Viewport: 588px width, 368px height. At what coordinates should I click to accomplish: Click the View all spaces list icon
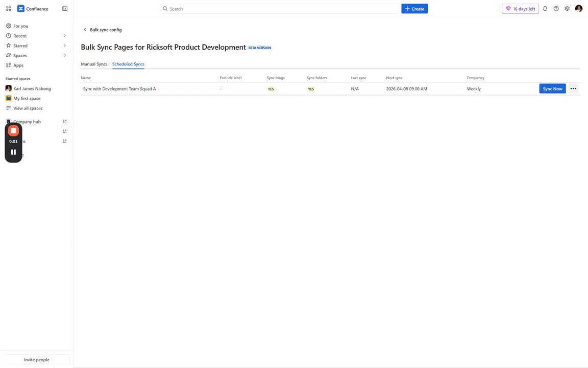click(x=8, y=108)
